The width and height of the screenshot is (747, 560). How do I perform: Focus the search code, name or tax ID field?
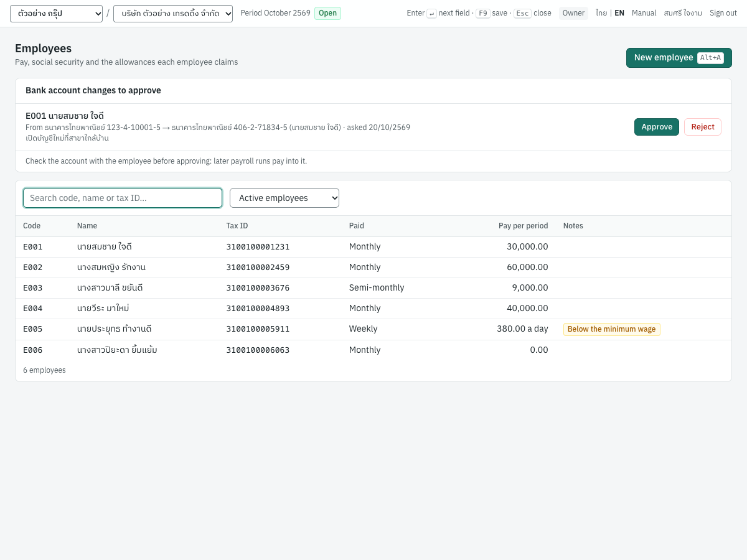click(x=123, y=198)
